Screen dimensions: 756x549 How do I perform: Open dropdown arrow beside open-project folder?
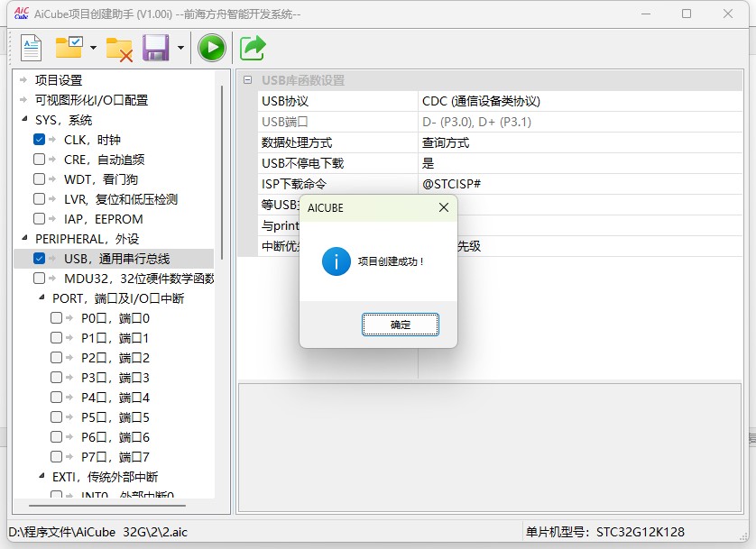(x=93, y=48)
